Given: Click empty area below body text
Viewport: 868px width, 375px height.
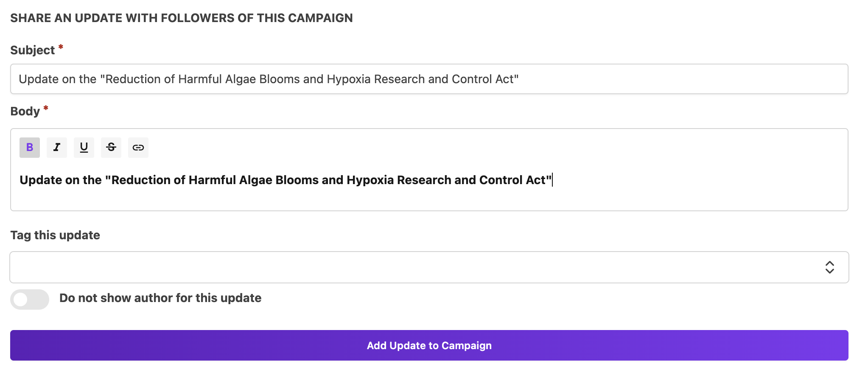Looking at the screenshot, I should pyautogui.click(x=424, y=199).
